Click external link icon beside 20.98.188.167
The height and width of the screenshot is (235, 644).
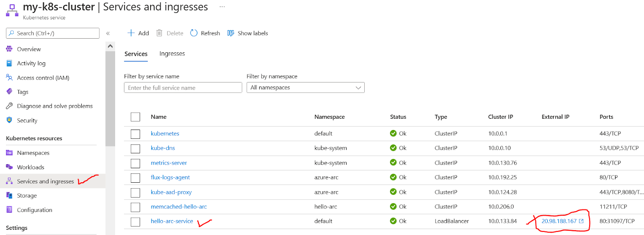pos(581,221)
